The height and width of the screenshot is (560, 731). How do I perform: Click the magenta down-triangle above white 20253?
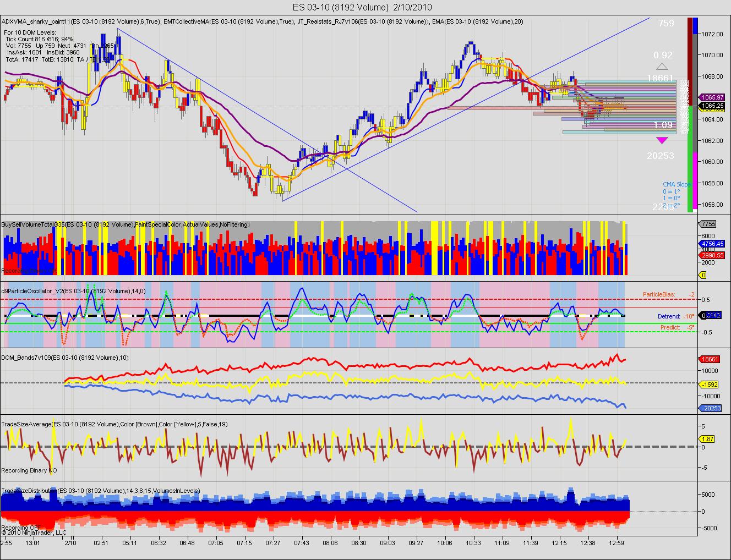click(662, 141)
